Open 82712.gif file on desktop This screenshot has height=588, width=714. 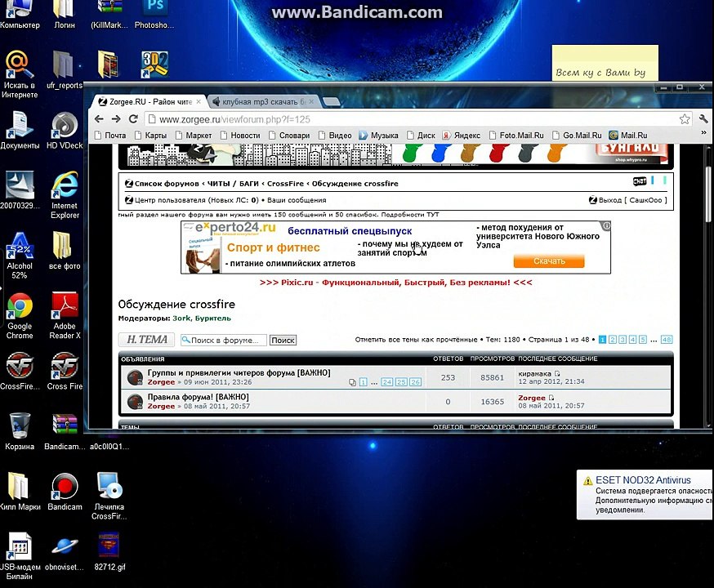point(109,551)
